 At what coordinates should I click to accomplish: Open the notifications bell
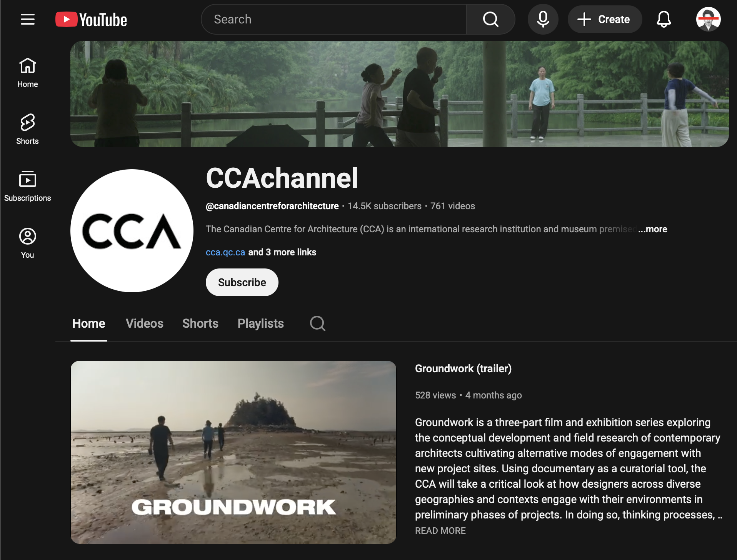coord(664,19)
